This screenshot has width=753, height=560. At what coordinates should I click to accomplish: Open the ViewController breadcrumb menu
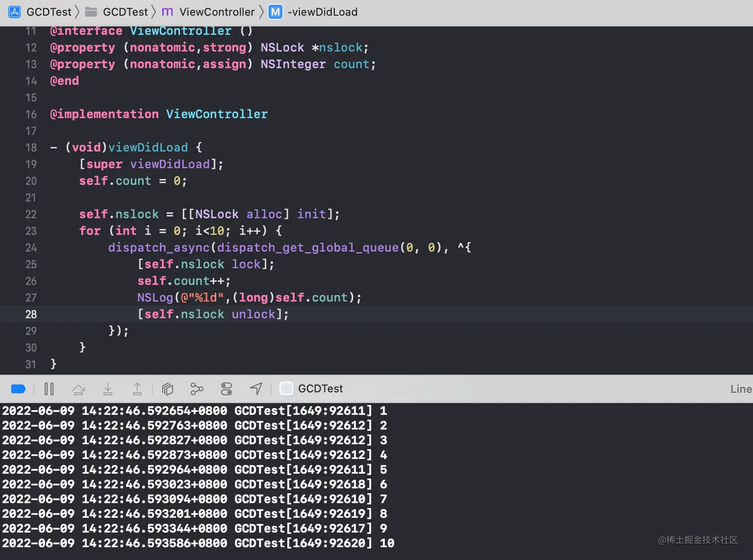coord(217,12)
